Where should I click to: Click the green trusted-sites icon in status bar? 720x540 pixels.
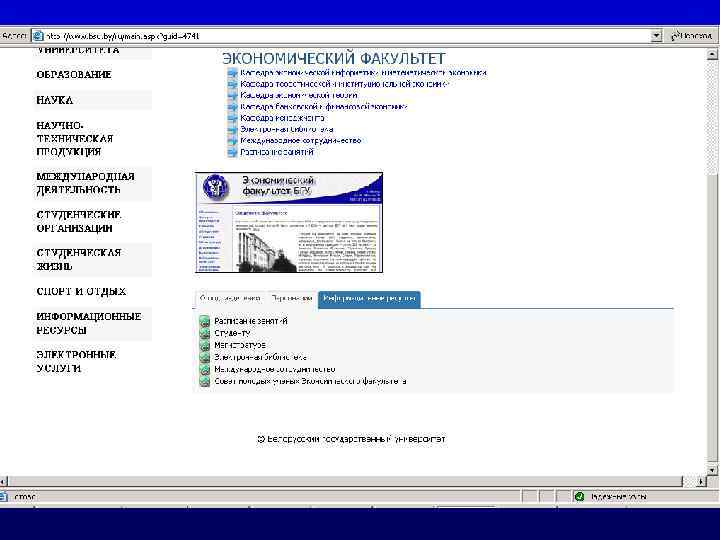[579, 496]
